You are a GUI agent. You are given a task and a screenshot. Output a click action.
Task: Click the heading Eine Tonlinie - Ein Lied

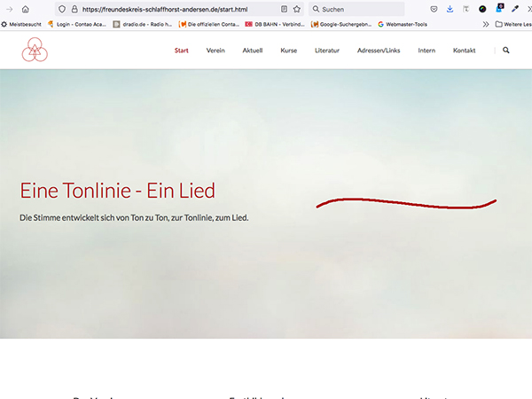coord(117,191)
